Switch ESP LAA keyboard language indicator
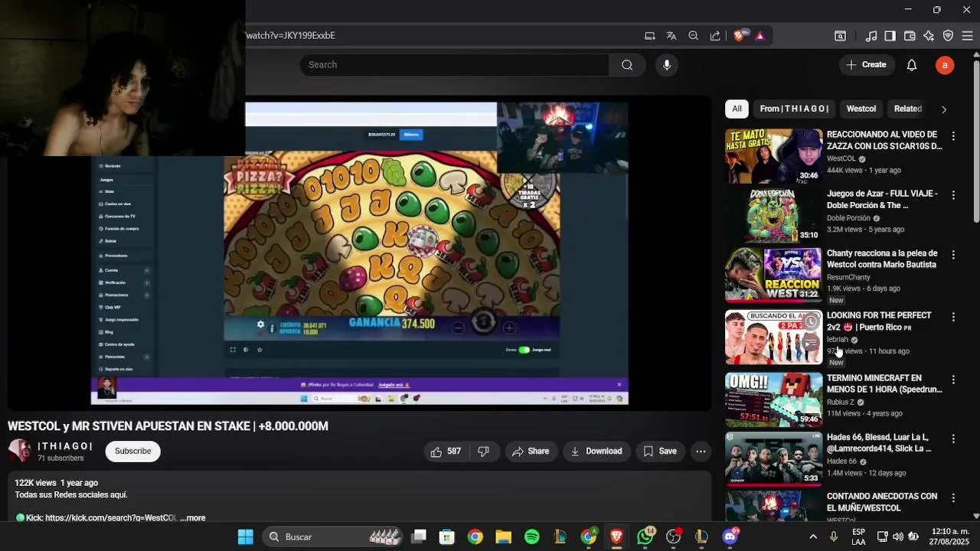This screenshot has height=551, width=980. (x=858, y=536)
